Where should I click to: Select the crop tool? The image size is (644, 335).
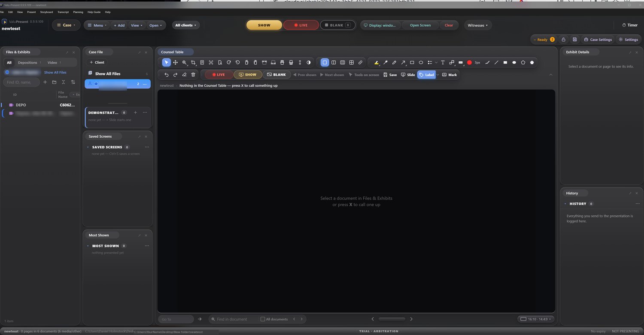click(x=193, y=63)
